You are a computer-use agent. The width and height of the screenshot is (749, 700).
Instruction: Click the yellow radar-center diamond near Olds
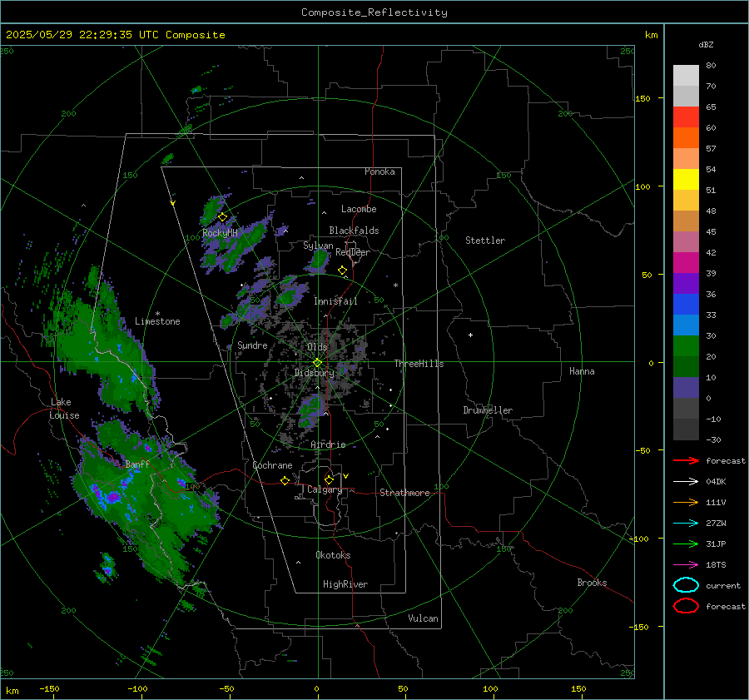pyautogui.click(x=317, y=363)
